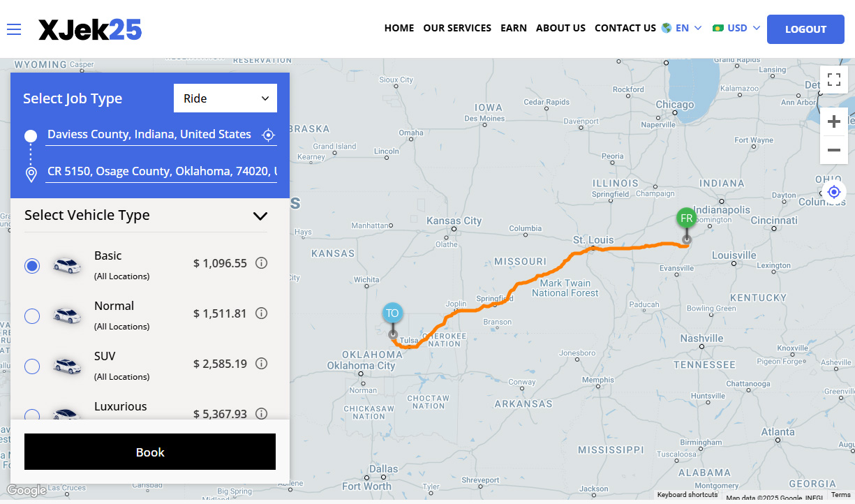Toggle map fullscreen view
Viewport: 855px width, 504px height.
(833, 79)
